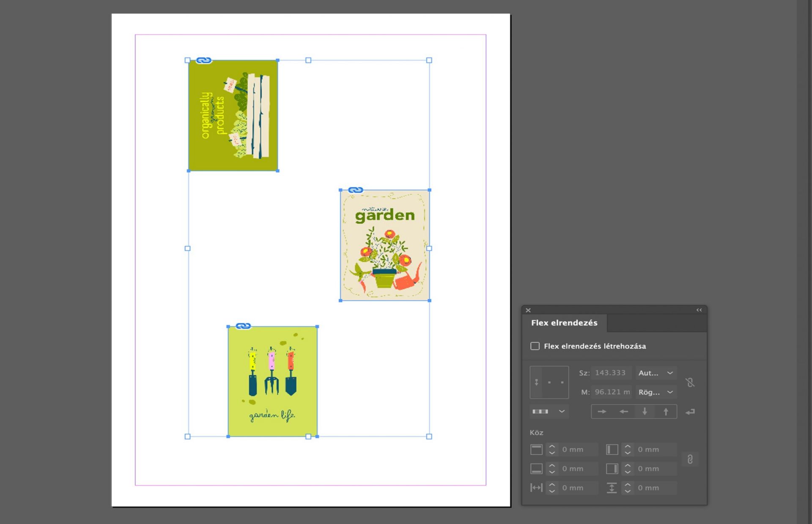The height and width of the screenshot is (524, 812).
Task: Select the 'garden life' tools image
Action: [x=272, y=381]
